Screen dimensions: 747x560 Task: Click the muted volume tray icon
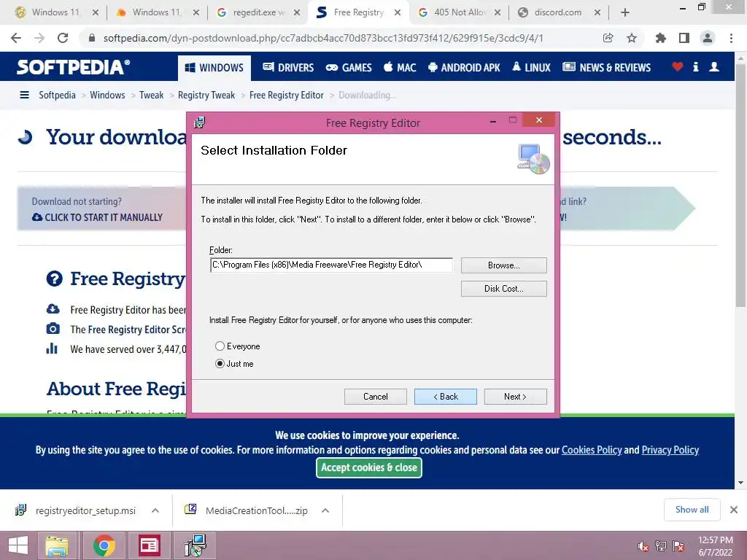[x=643, y=546]
